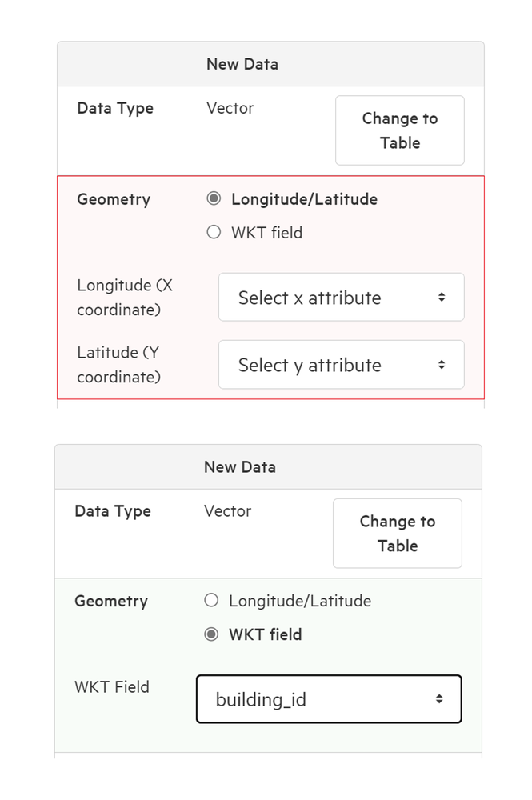Click Change to Table in the top panel
532x800 pixels.
pos(399,130)
